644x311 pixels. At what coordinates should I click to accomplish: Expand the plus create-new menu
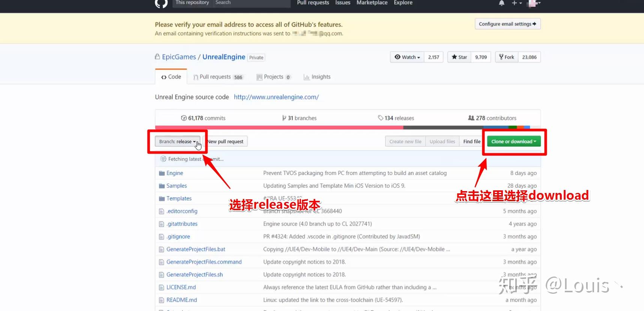[x=517, y=3]
